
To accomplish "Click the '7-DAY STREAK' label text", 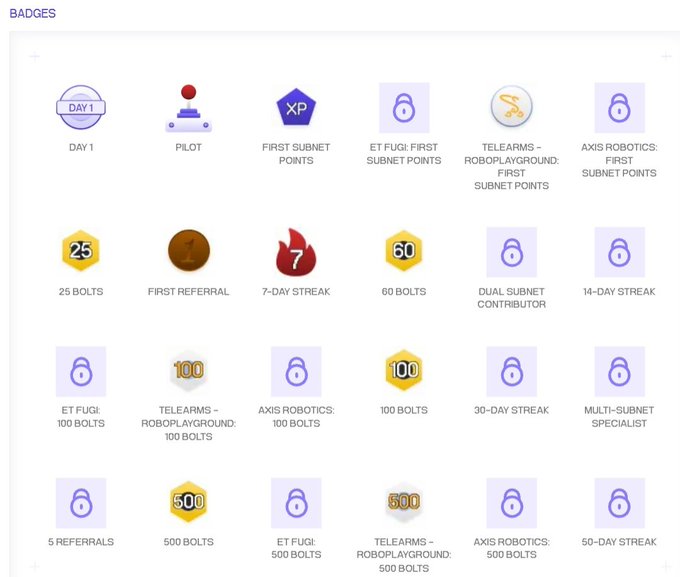I will (296, 292).
